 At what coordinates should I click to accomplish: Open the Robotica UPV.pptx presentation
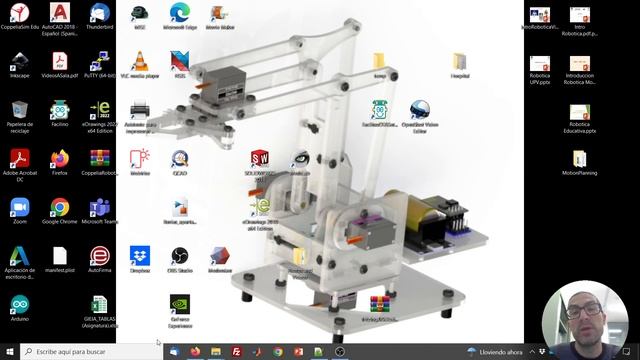pos(540,70)
